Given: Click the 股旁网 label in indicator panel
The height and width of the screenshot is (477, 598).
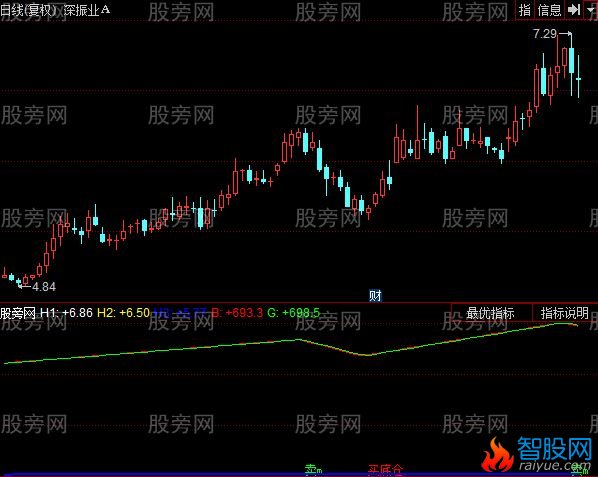Looking at the screenshot, I should [x=18, y=313].
